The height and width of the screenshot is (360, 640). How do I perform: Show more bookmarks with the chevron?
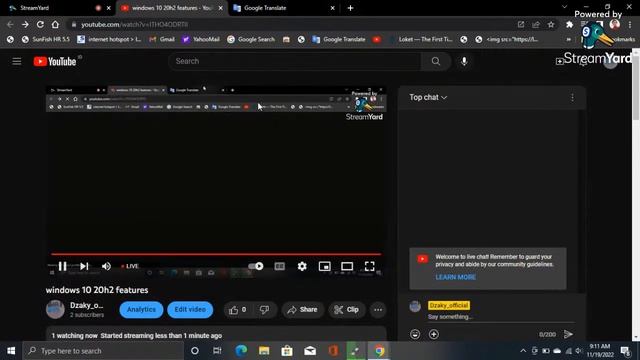coord(568,39)
